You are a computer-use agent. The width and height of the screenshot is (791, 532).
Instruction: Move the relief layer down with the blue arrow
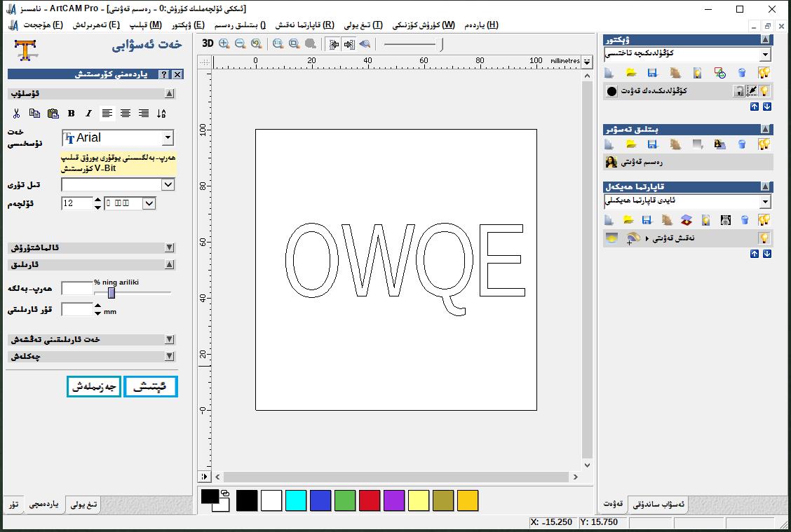tap(766, 254)
